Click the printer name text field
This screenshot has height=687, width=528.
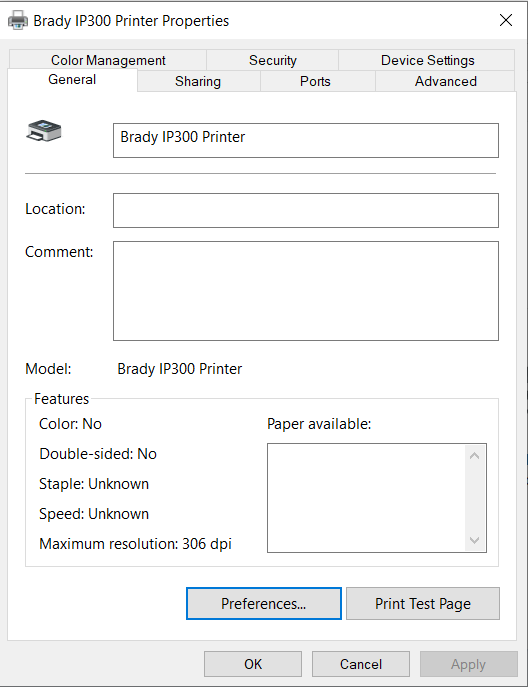(306, 140)
